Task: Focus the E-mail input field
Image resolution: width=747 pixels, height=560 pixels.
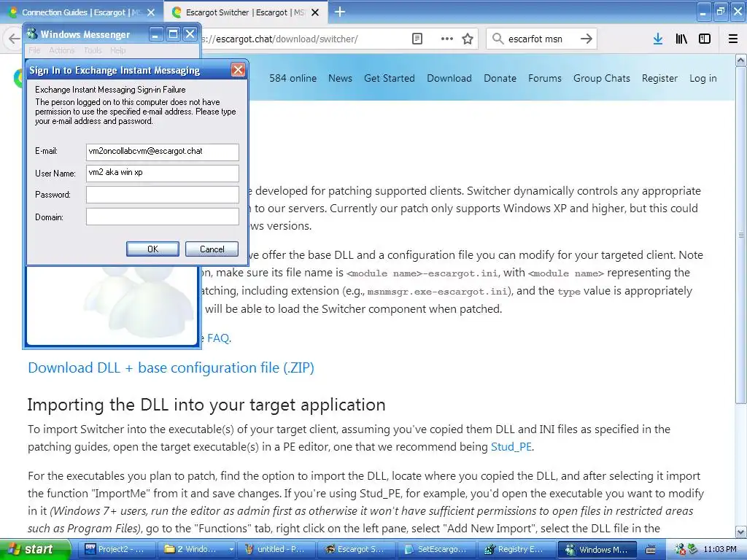Action: tap(163, 152)
